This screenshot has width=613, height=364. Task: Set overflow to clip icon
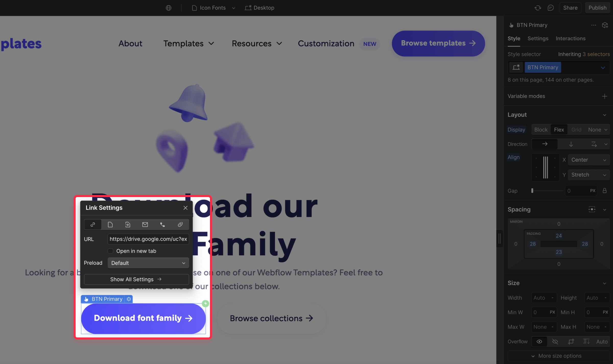571,342
